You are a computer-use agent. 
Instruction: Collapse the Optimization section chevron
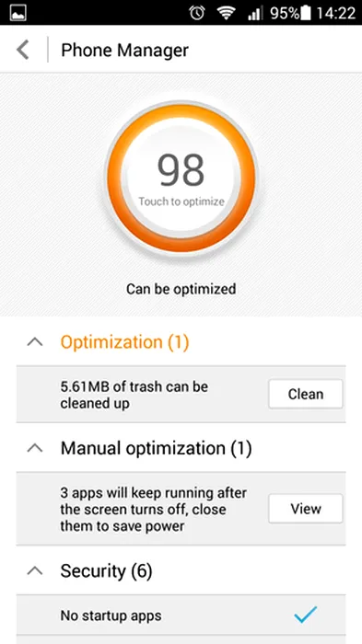(x=35, y=341)
